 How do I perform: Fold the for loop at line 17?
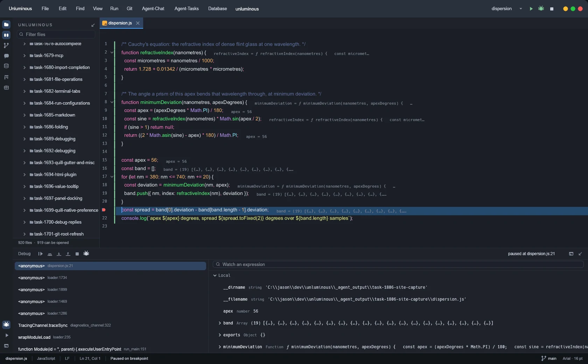click(x=112, y=177)
